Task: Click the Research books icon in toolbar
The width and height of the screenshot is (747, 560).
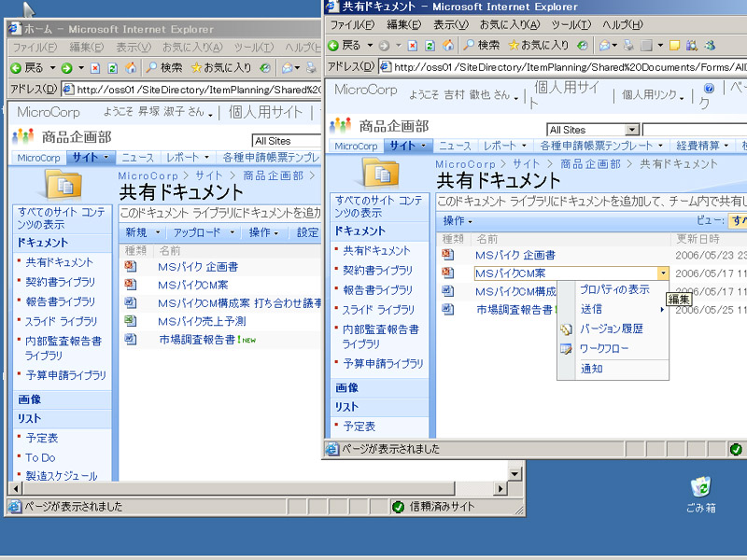Action: [x=692, y=45]
